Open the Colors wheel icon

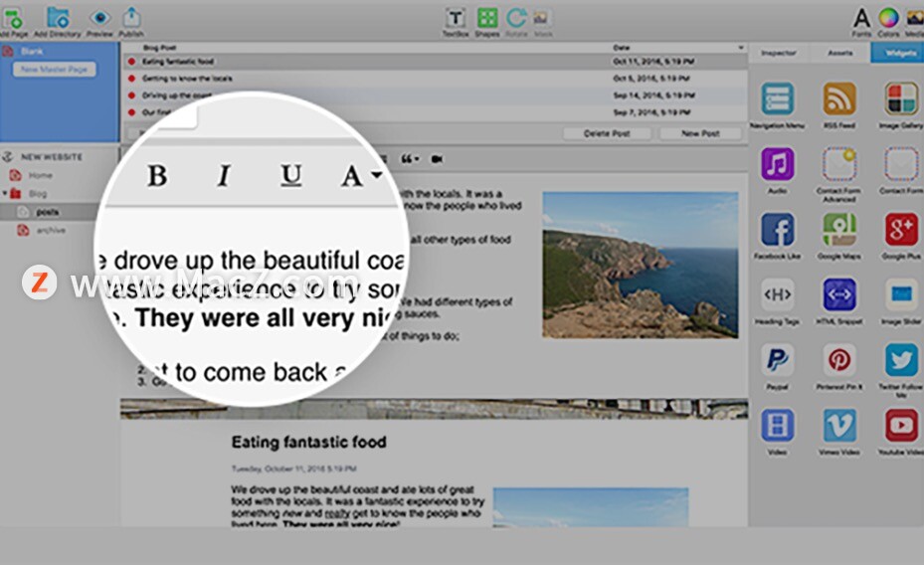[888, 18]
